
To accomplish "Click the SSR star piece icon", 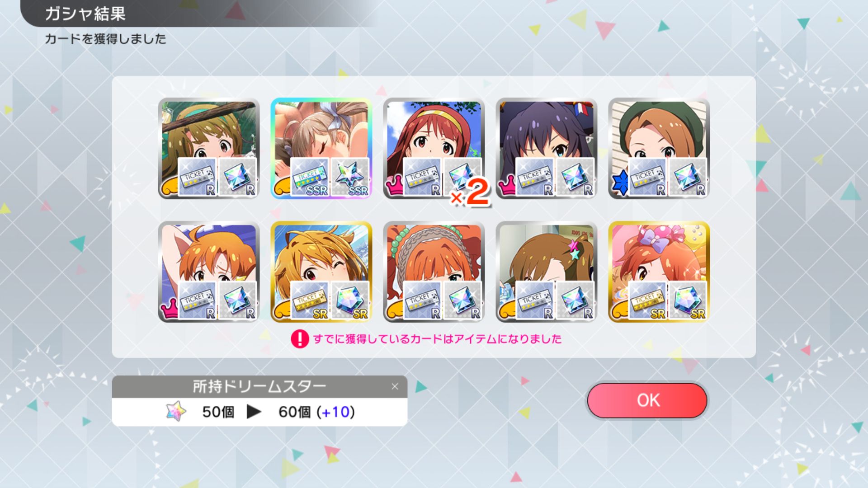I will click(350, 177).
